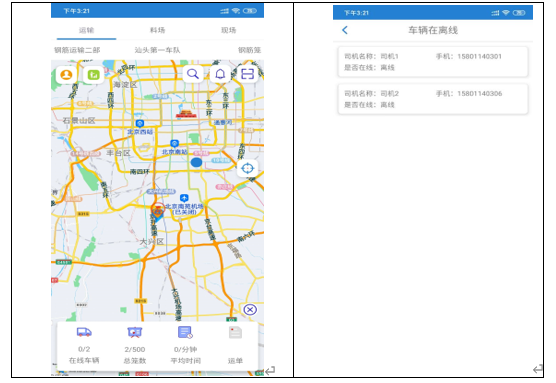Open the 司机1 driver card
Viewport: 556px width, 383px height.
(x=433, y=62)
